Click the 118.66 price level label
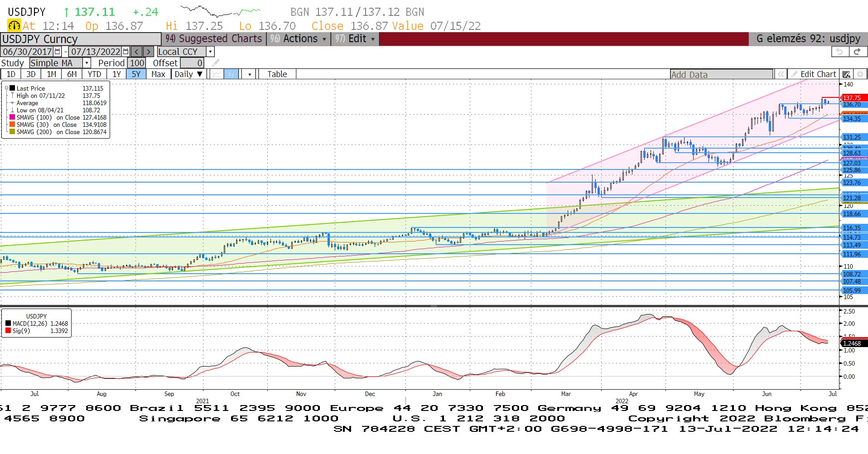Image resolution: width=868 pixels, height=454 pixels. point(854,214)
